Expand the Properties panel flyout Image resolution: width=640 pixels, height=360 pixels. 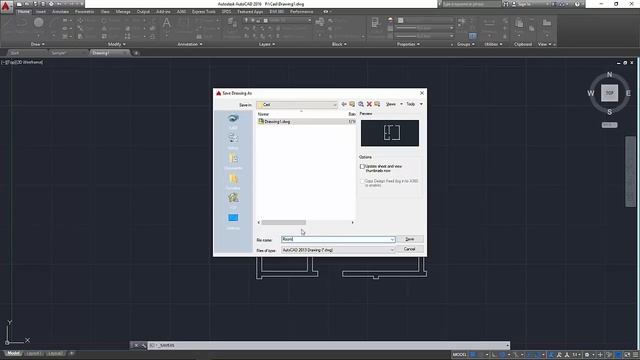[408, 44]
